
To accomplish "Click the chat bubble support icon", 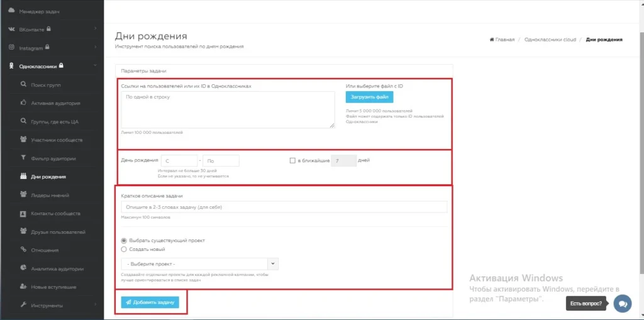I will click(x=622, y=304).
